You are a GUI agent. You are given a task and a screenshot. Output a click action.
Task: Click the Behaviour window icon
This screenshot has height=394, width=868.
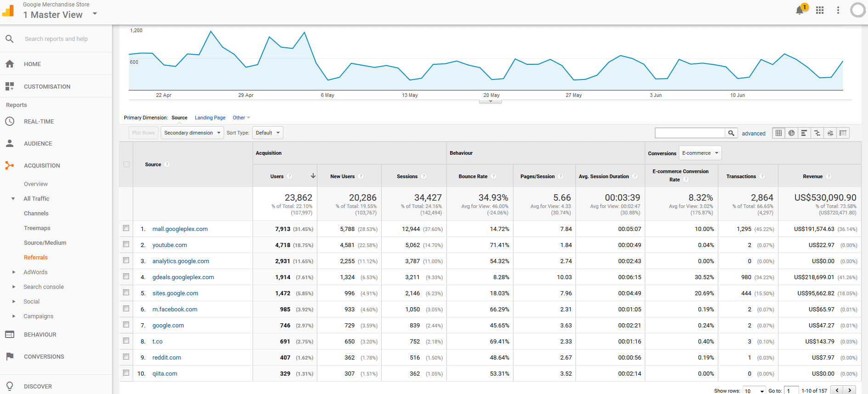click(x=10, y=334)
